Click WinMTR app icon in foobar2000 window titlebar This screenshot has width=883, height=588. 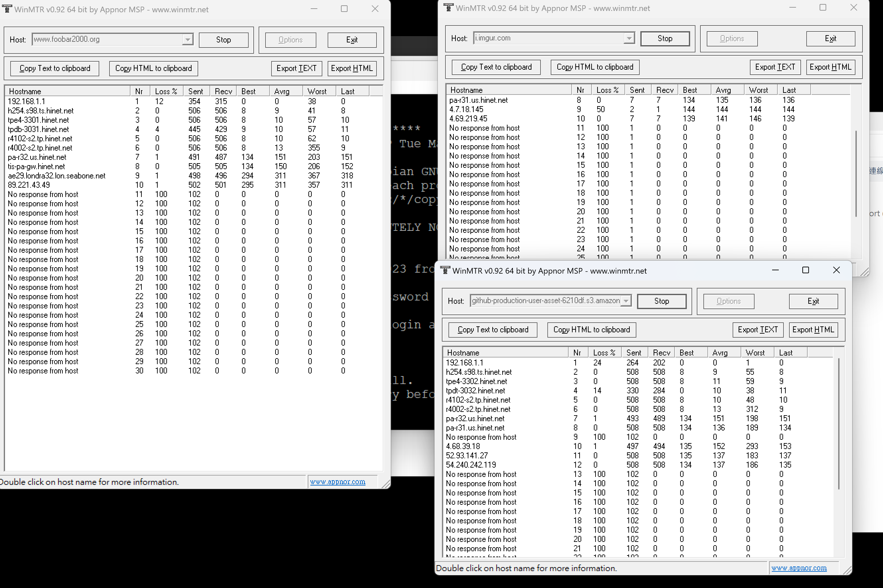(7, 9)
